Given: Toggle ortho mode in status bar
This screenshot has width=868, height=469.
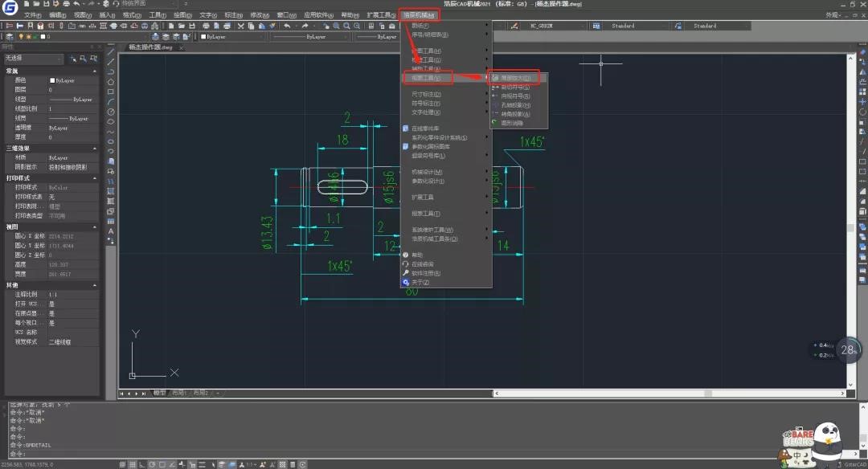Looking at the screenshot, I should pos(142,464).
